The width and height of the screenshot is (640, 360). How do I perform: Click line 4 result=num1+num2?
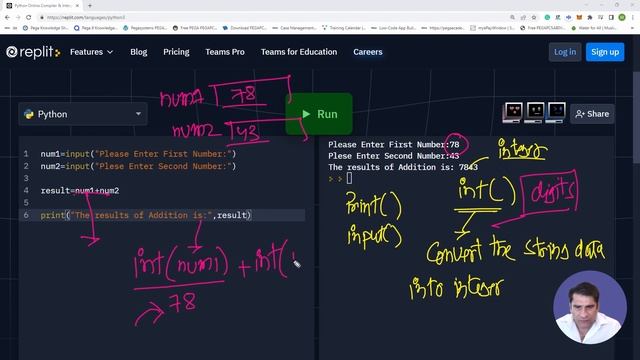point(80,191)
